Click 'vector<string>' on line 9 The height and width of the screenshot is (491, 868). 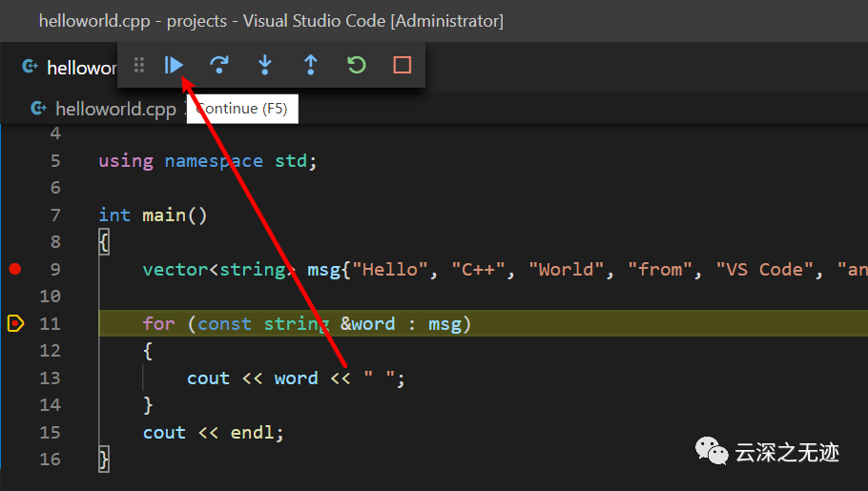219,269
